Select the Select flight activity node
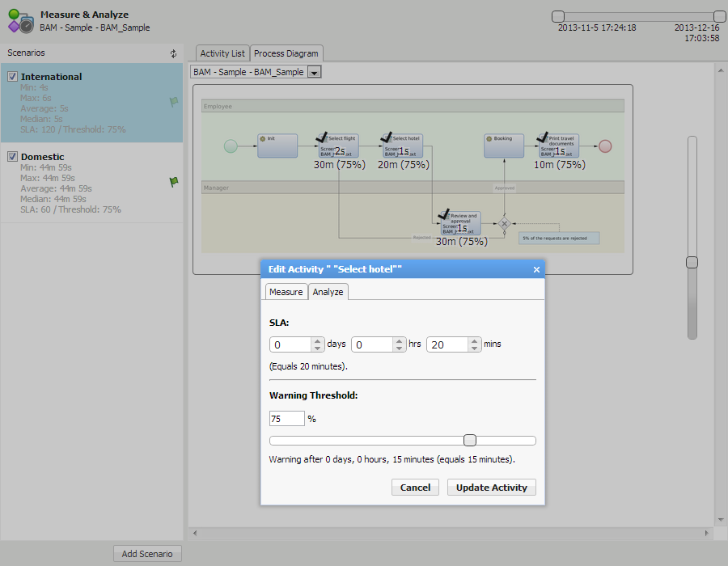The image size is (728, 566). pos(338,146)
